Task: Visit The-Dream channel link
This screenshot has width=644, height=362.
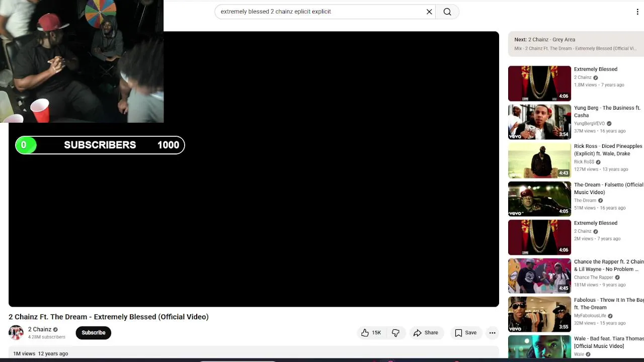Action: click(x=585, y=201)
